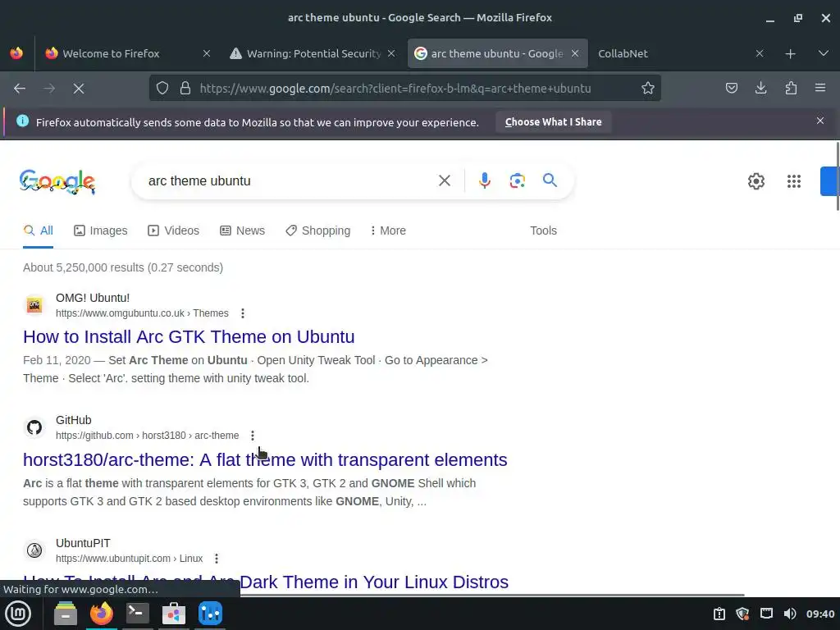Image resolution: width=840 pixels, height=630 pixels.
Task: Open How to Install Arc GTK Theme link
Action: pyautogui.click(x=189, y=336)
